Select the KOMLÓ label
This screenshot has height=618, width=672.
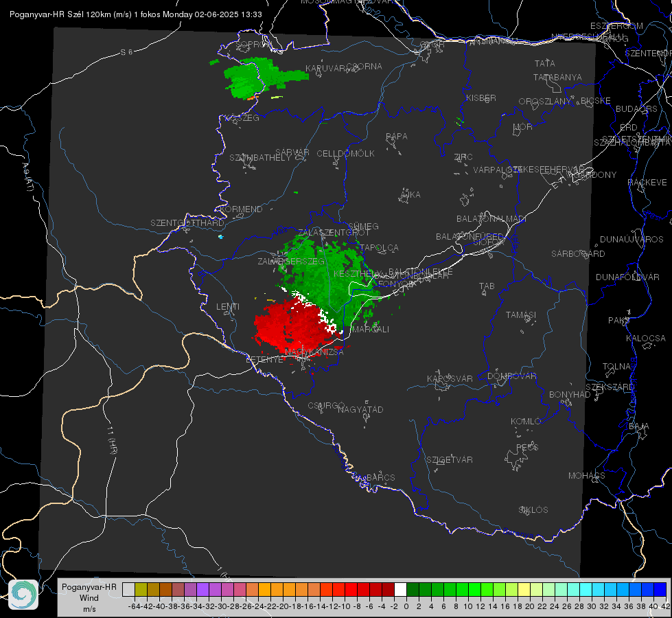(x=525, y=422)
